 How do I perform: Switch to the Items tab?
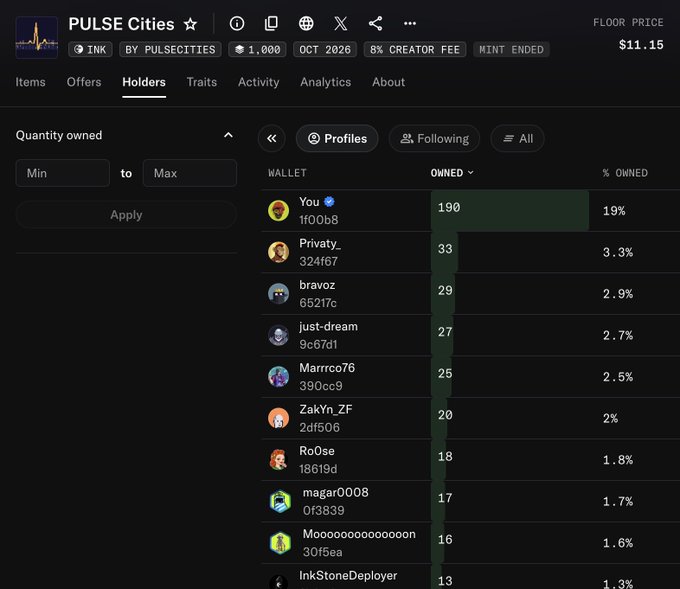point(30,82)
